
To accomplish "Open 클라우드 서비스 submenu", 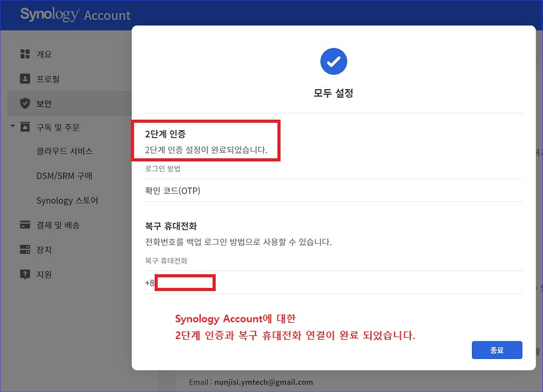I will click(65, 151).
